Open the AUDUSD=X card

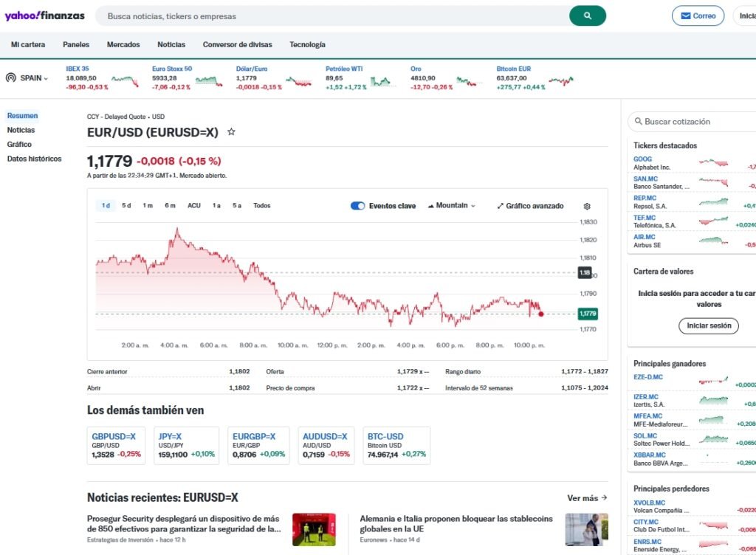pyautogui.click(x=326, y=446)
